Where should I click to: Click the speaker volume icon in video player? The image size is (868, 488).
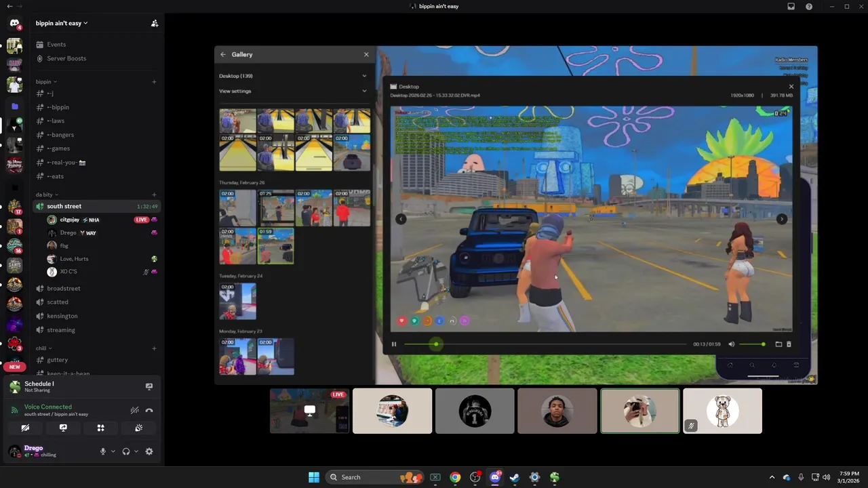(731, 344)
